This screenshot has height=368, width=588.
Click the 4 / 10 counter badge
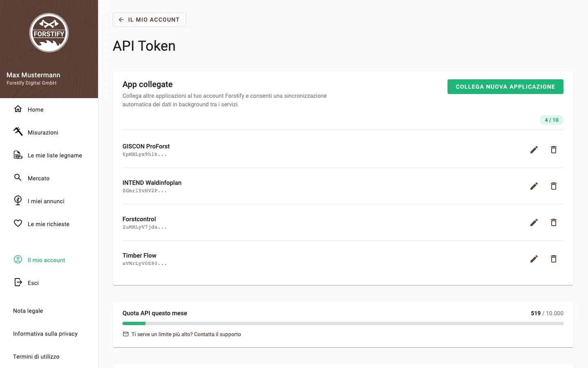552,120
